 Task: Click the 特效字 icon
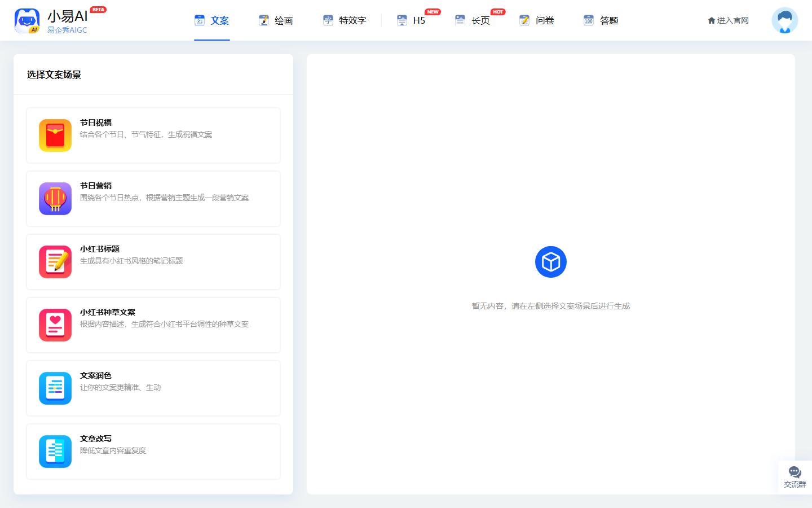[328, 20]
